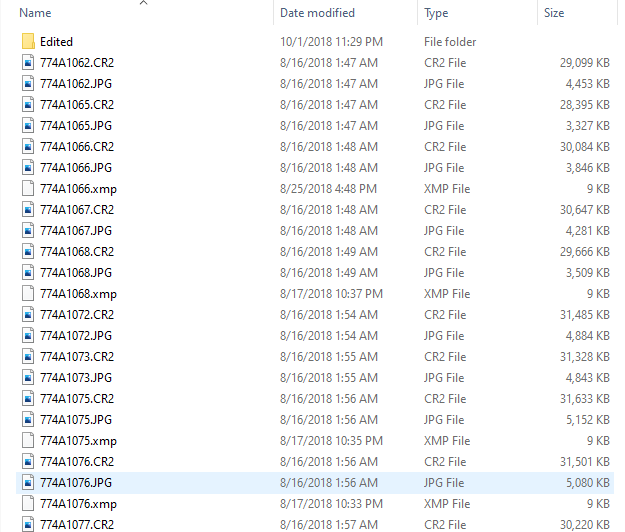625x532 pixels.
Task: Select the highlighted 774A1076.JPG file name
Action: point(75,483)
